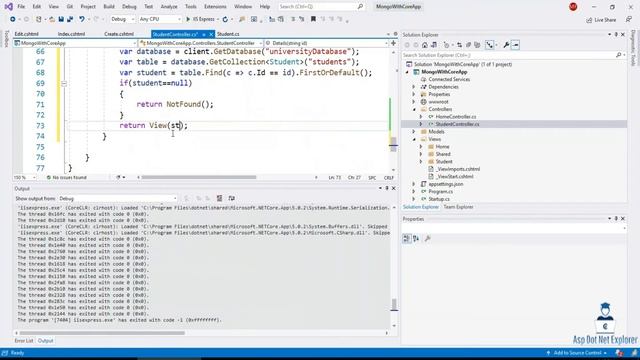Viewport: 640px width, 360px height.
Task: Open the StudentController class navigation dropdown
Action: (201, 43)
